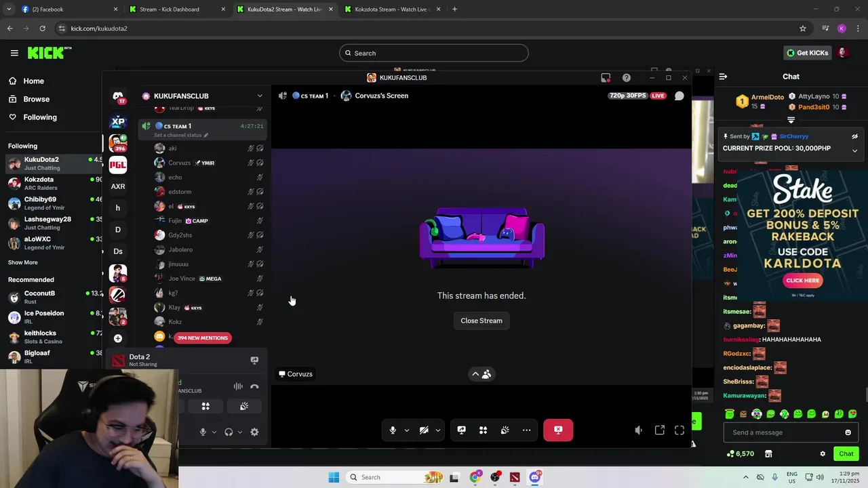Screen dimensions: 868x488
Task: Open the activities icon in voice call bar
Action: (x=483, y=430)
